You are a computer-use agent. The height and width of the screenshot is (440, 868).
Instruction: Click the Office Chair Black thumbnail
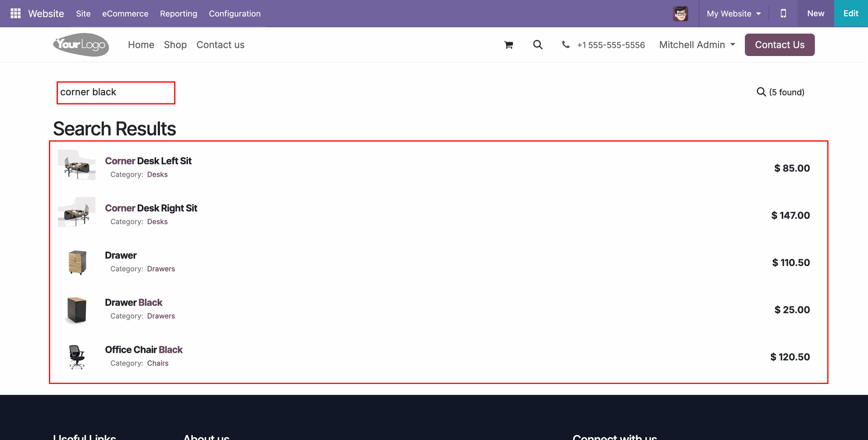point(77,357)
